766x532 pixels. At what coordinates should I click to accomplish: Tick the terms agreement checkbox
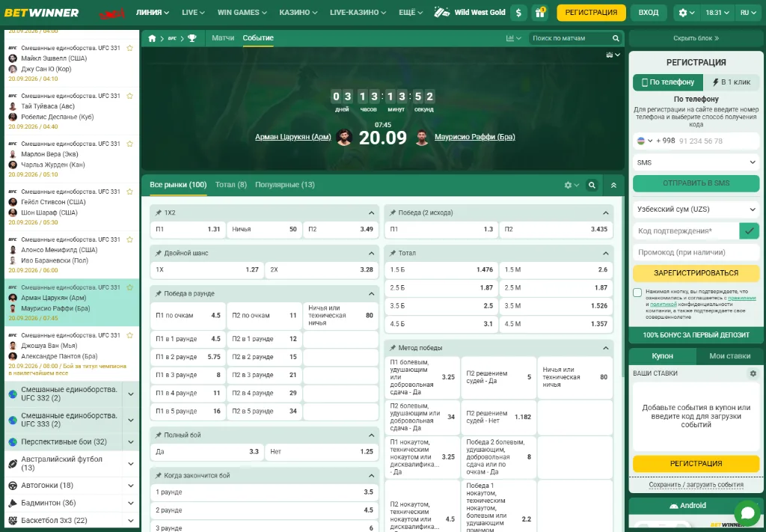(x=637, y=293)
